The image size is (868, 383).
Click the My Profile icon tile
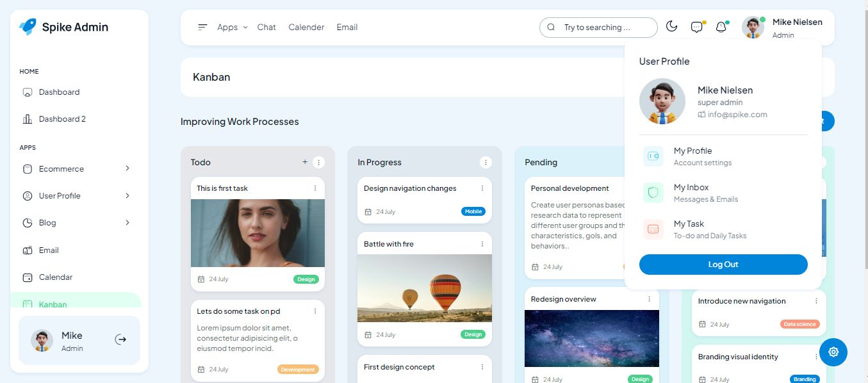[x=653, y=156]
